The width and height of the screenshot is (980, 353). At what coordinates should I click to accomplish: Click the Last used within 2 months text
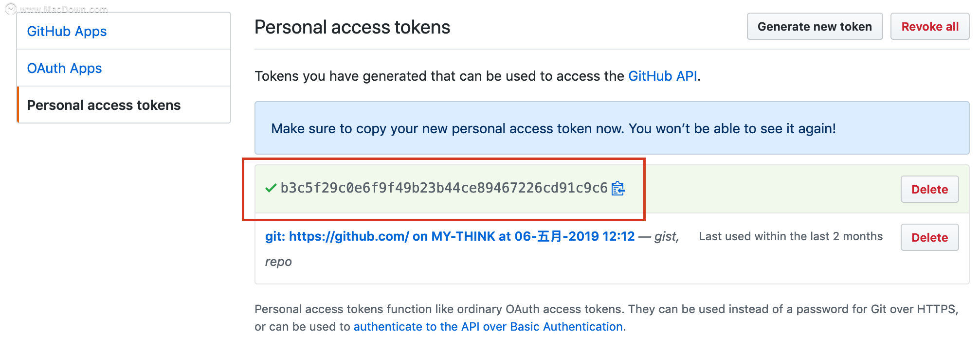791,236
